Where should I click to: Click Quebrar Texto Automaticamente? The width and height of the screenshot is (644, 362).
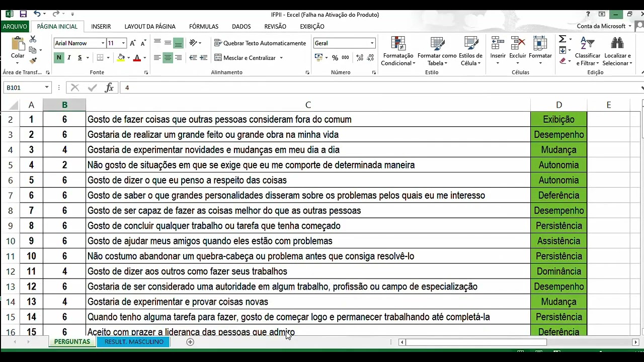click(x=260, y=43)
